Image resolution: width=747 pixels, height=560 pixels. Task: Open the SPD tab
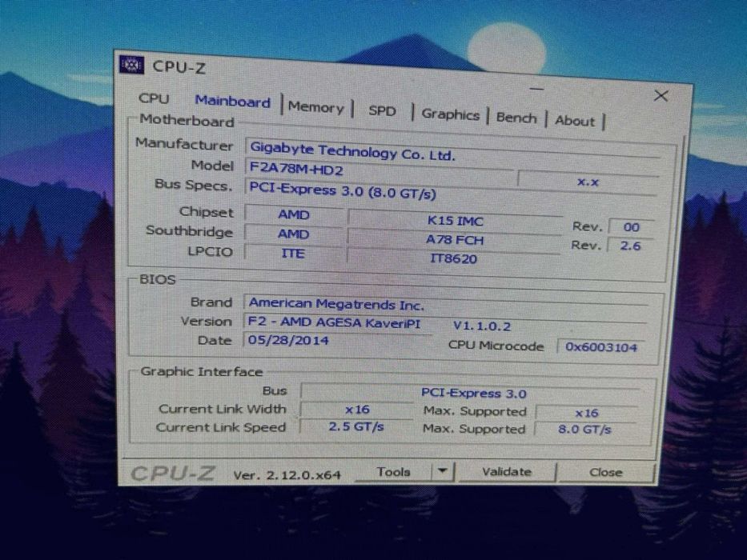pyautogui.click(x=382, y=111)
